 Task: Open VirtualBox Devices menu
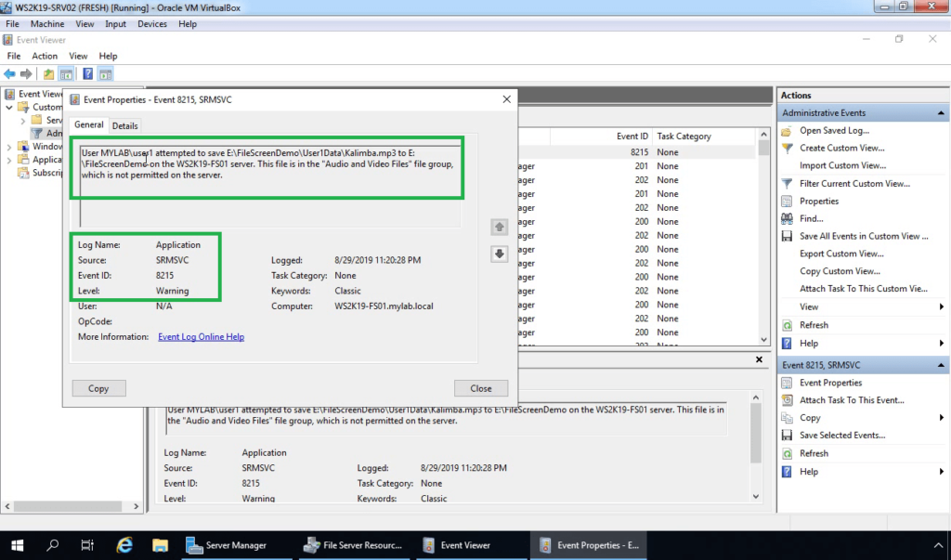tap(152, 24)
